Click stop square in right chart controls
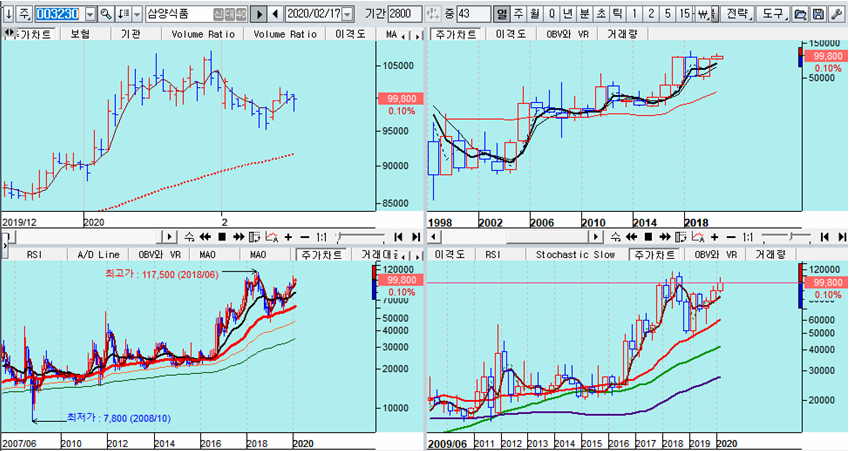 648,237
